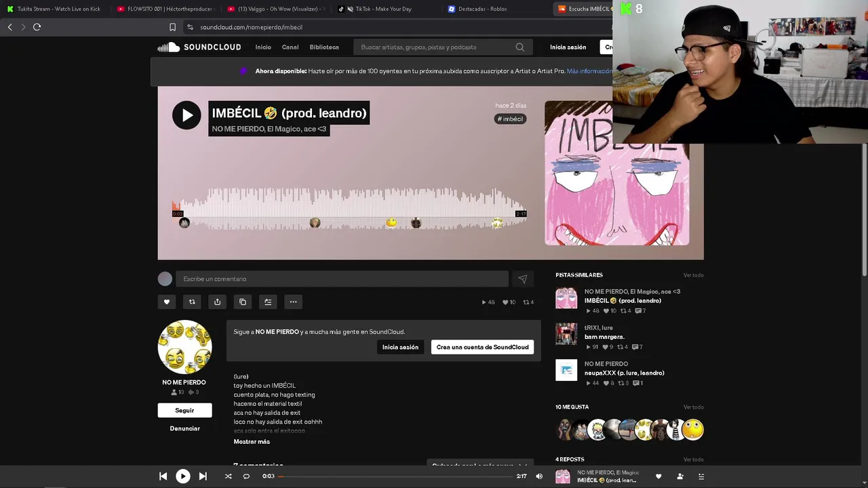This screenshot has height=488, width=868.
Task: Open next up queue in player bar
Action: pyautogui.click(x=701, y=476)
